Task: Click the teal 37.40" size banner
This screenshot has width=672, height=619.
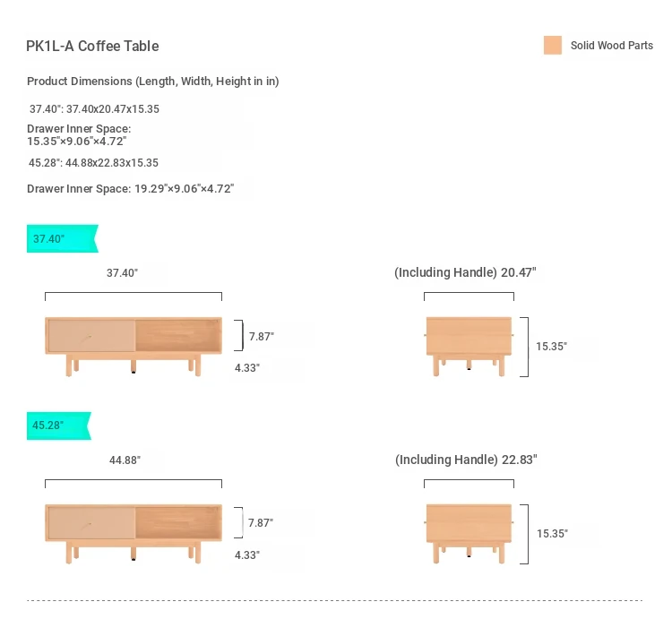Action: pyautogui.click(x=63, y=238)
